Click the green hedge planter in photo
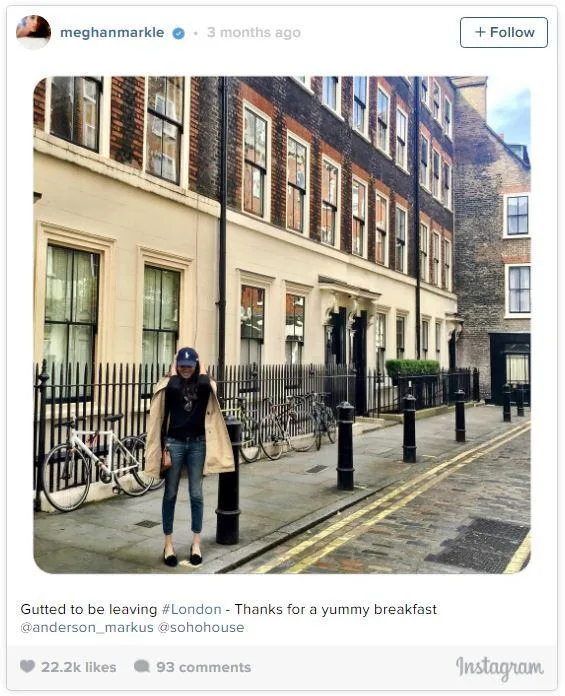Viewport: 565px width, 696px height. [413, 368]
